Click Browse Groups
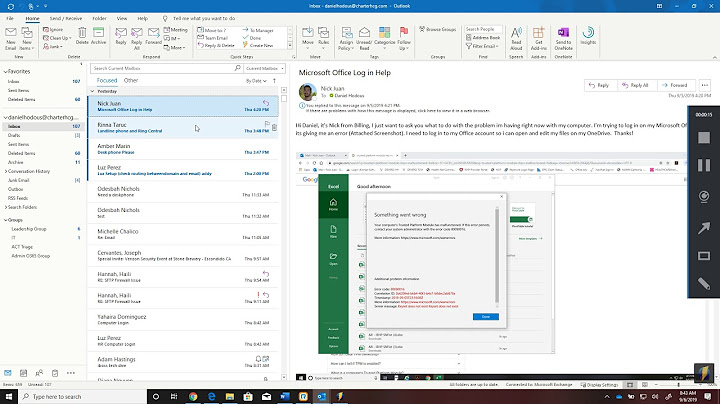Screen dimensions: 720x404 [438, 29]
